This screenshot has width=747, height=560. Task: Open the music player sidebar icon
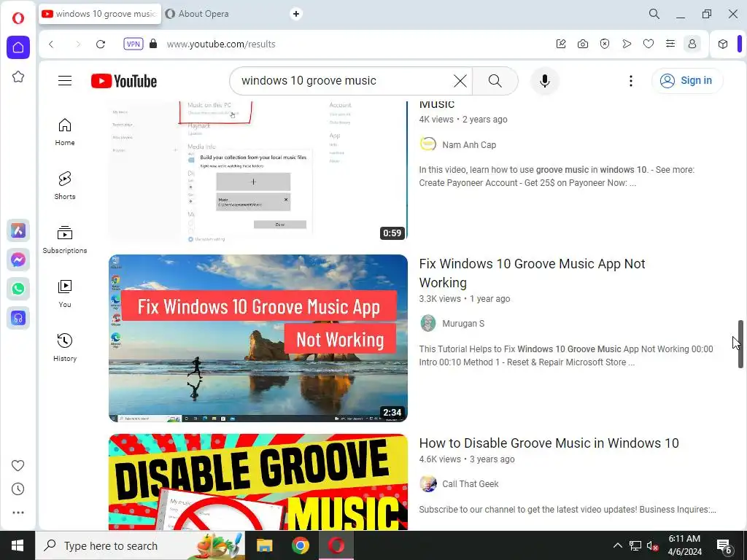[x=18, y=318]
